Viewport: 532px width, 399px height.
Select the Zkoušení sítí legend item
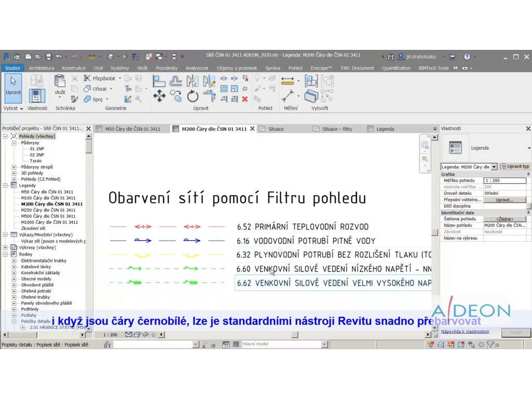33,229
